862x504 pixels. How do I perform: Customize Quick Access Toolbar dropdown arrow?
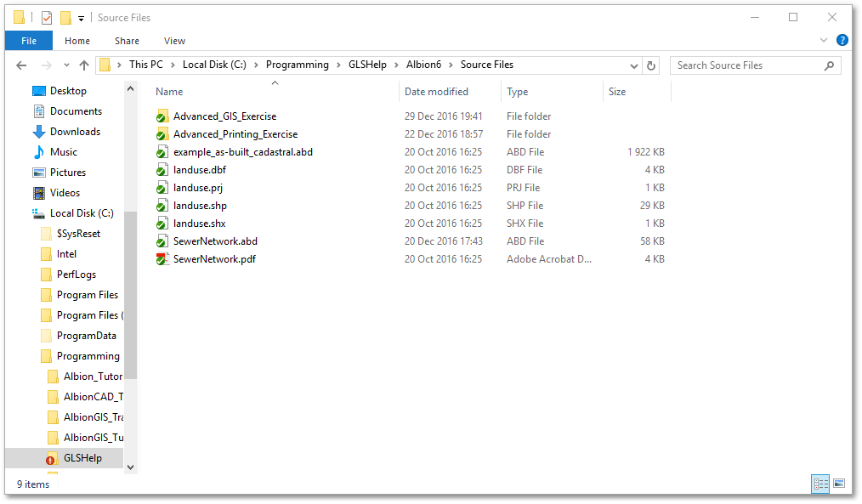pos(81,19)
